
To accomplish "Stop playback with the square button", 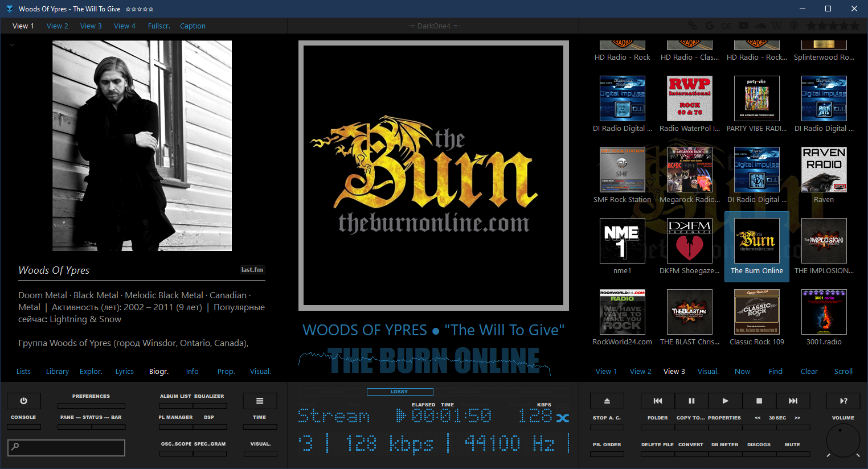I will click(759, 401).
